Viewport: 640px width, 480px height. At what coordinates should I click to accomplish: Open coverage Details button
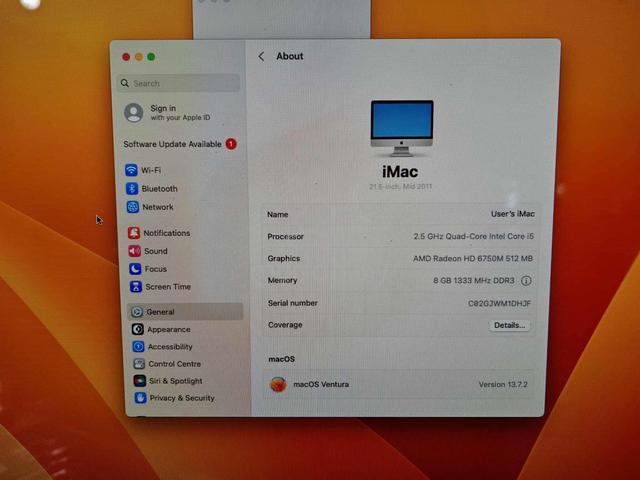[x=509, y=325]
